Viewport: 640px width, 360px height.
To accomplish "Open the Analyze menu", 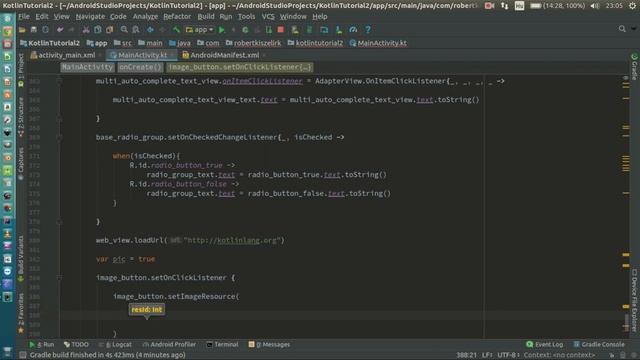I will pos(145,17).
